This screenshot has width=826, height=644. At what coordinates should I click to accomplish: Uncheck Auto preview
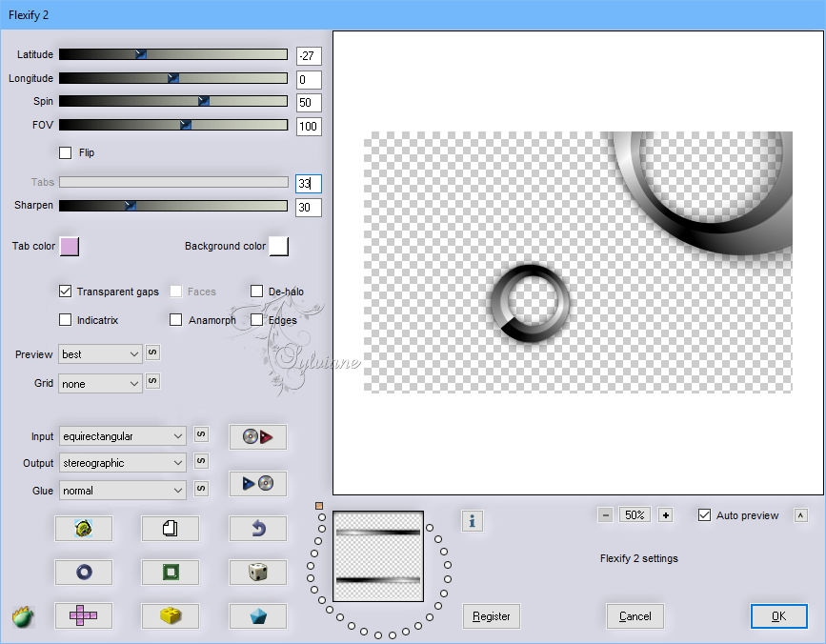click(704, 515)
